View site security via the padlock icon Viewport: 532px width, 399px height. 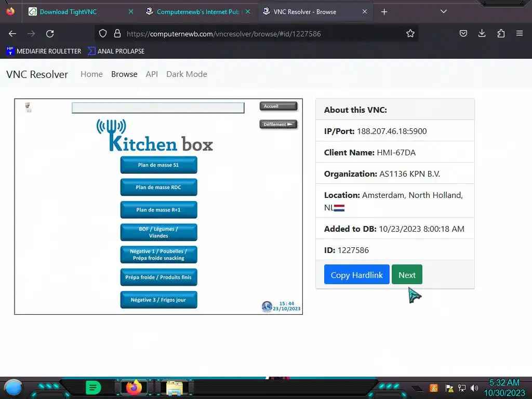tap(117, 33)
